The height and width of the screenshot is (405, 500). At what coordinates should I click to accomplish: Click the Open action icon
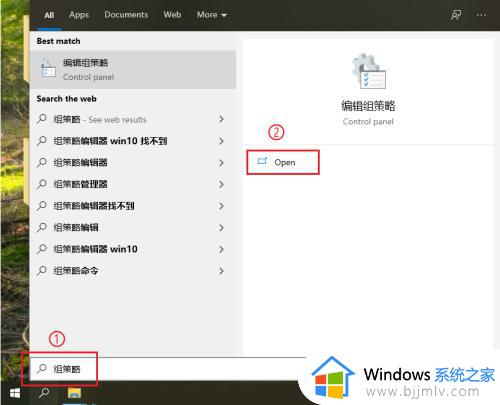tap(262, 161)
